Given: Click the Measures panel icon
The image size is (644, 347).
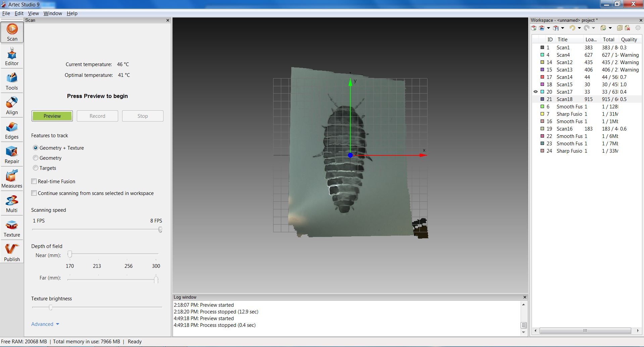Looking at the screenshot, I should (12, 178).
